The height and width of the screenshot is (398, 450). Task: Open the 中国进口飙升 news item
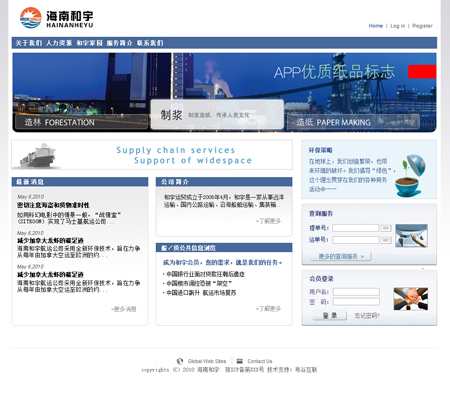click(x=201, y=293)
